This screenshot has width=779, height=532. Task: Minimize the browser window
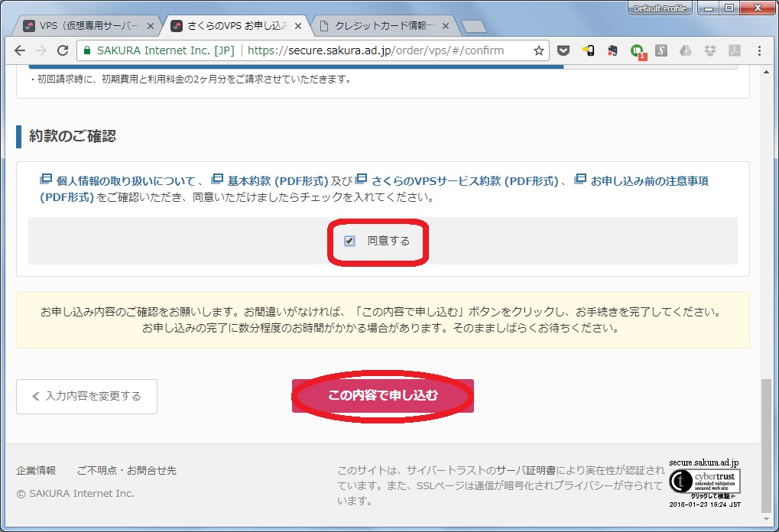click(709, 8)
